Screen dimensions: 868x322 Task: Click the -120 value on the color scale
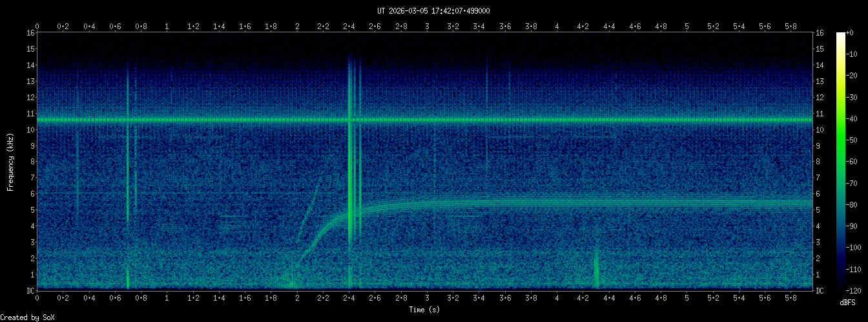pos(856,290)
